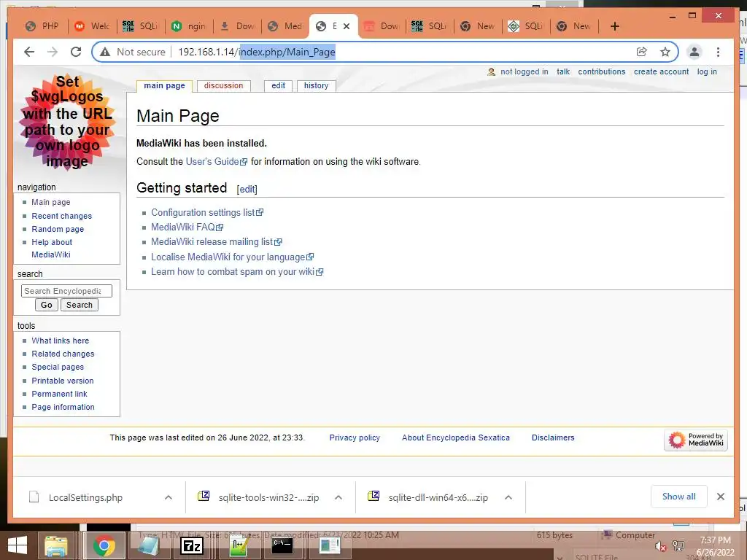747x560 pixels.
Task: Open Notepad++ from the taskbar
Action: pos(239,545)
